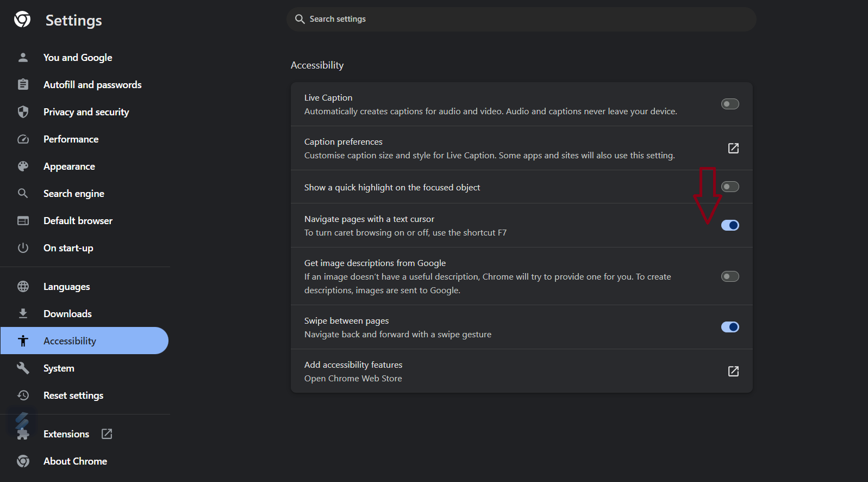Click the Appearance palette icon
The image size is (868, 482).
tap(23, 166)
